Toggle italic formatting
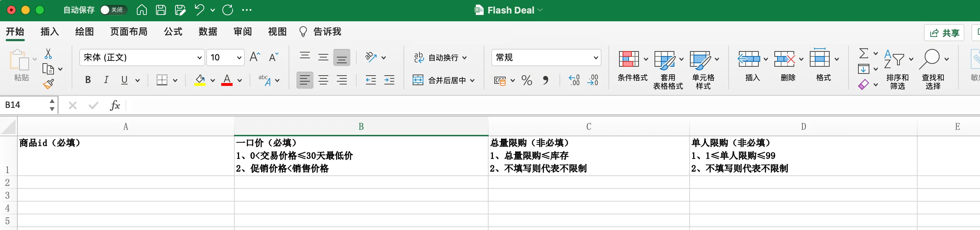Image resolution: width=980 pixels, height=230 pixels. 106,80
